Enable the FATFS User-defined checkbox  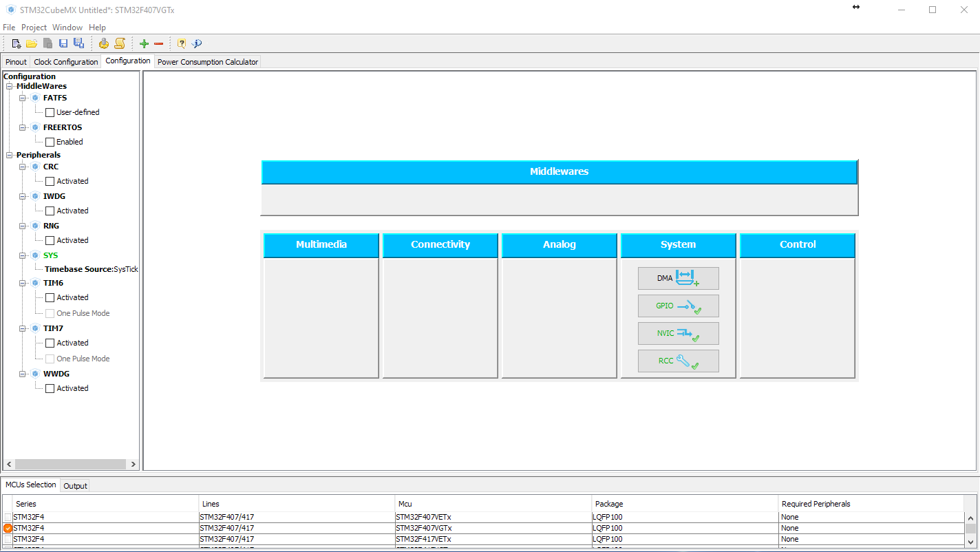(50, 112)
